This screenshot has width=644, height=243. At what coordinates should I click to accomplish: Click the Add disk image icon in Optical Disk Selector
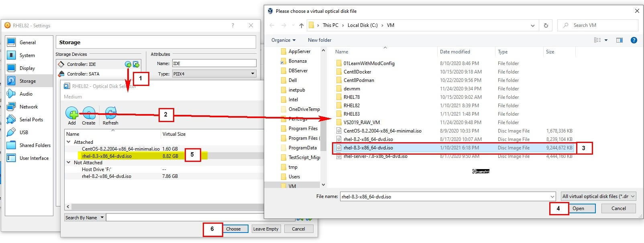(x=72, y=113)
